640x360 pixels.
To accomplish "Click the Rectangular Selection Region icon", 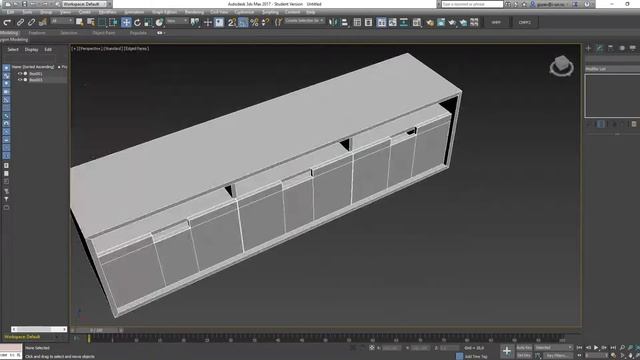I will (x=102, y=22).
